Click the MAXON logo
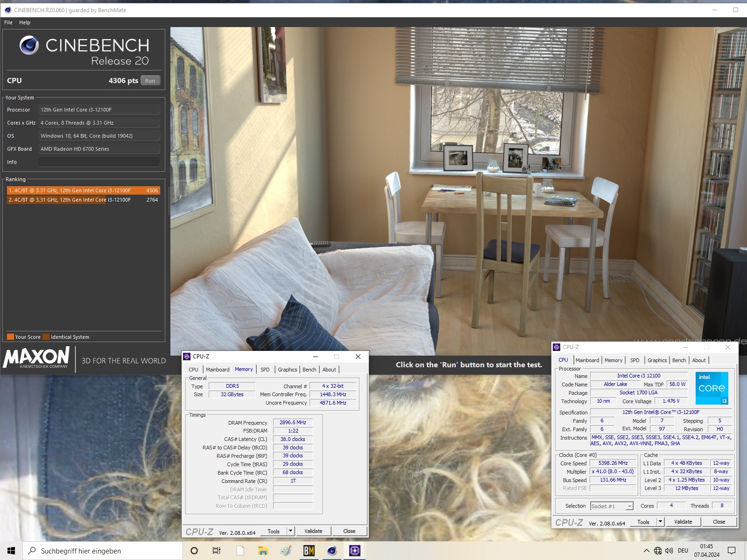The image size is (747, 560). (x=36, y=358)
